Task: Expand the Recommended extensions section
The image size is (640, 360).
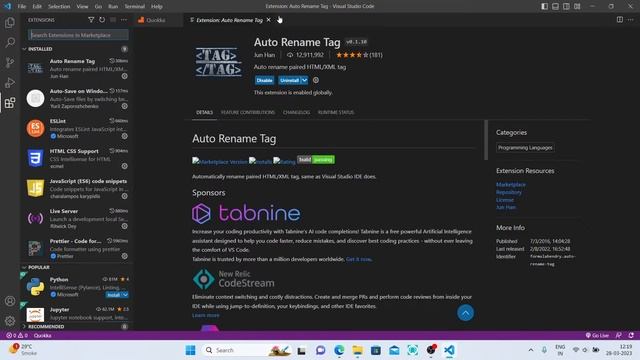Action: pyautogui.click(x=24, y=327)
